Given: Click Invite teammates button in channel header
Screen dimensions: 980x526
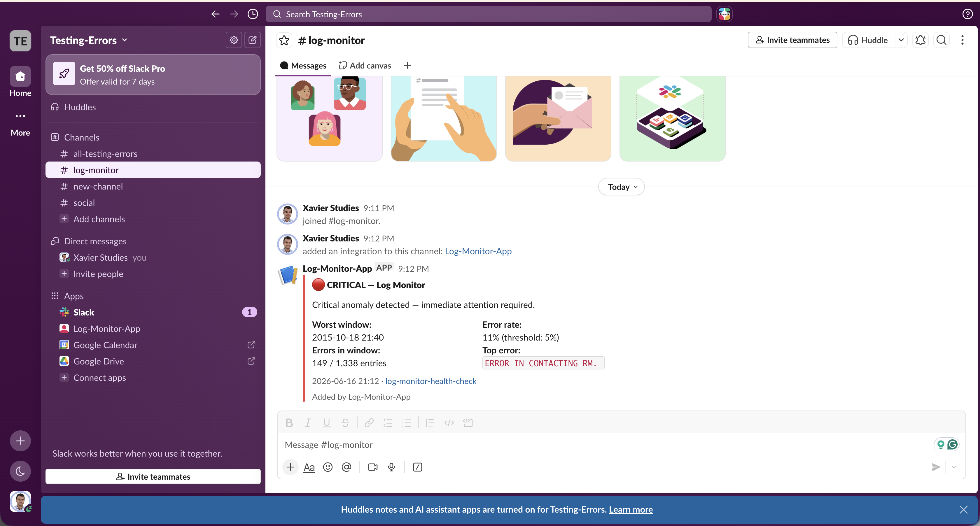Looking at the screenshot, I should tap(792, 40).
